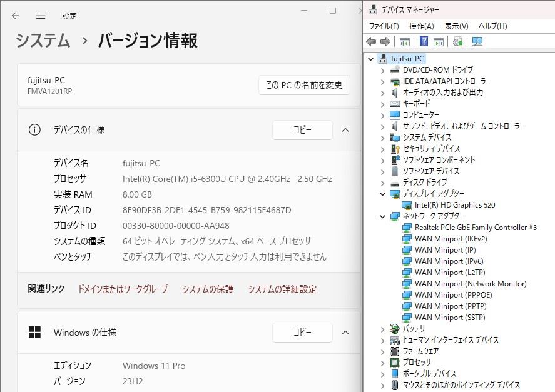Click この PC の名前を変更 button

tap(304, 85)
